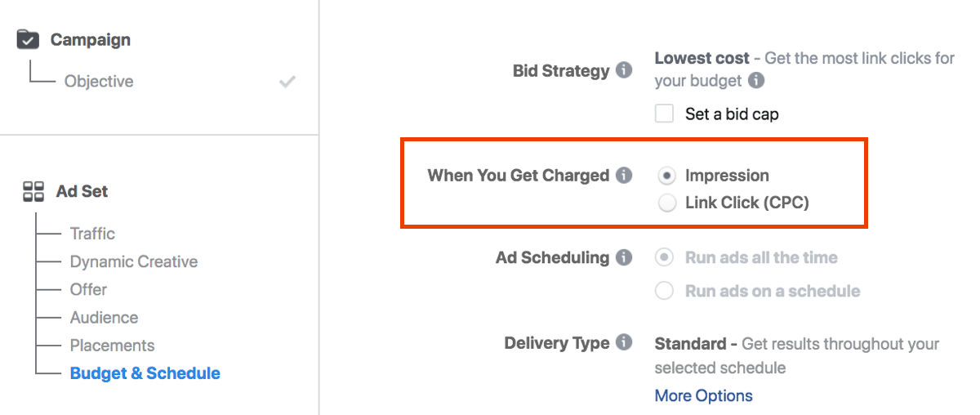The image size is (980, 415).
Task: Select Run ads on a schedule
Action: point(665,291)
